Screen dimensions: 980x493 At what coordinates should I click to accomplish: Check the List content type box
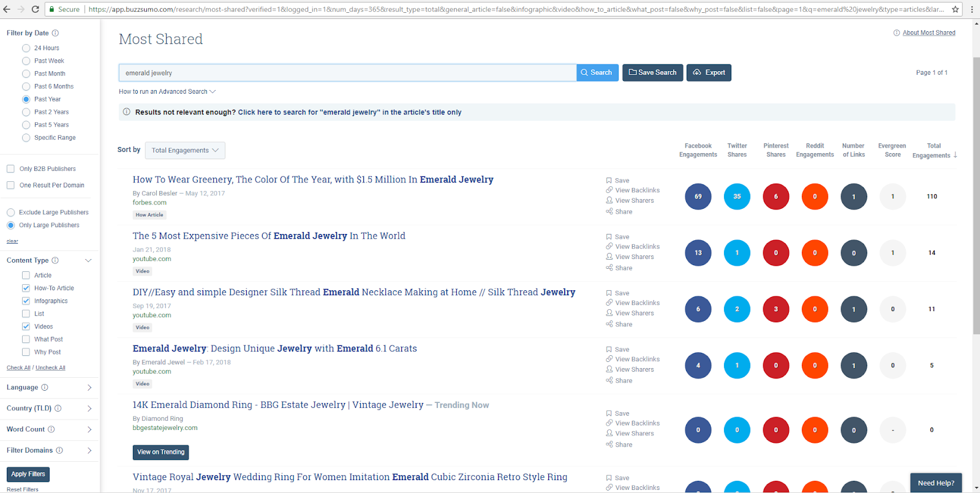point(26,314)
